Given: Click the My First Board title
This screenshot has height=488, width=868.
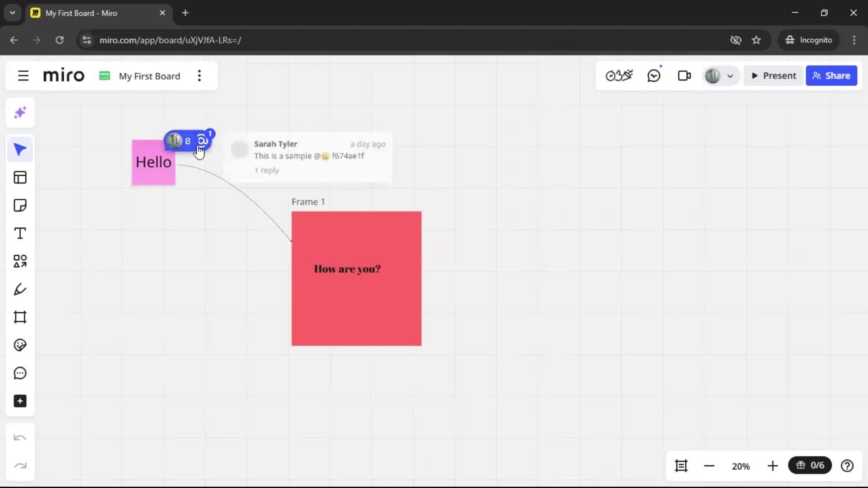Looking at the screenshot, I should click(x=149, y=76).
